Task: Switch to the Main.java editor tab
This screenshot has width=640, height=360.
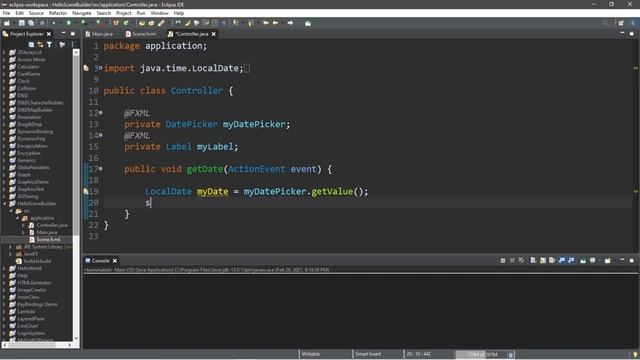Action: click(x=99, y=34)
